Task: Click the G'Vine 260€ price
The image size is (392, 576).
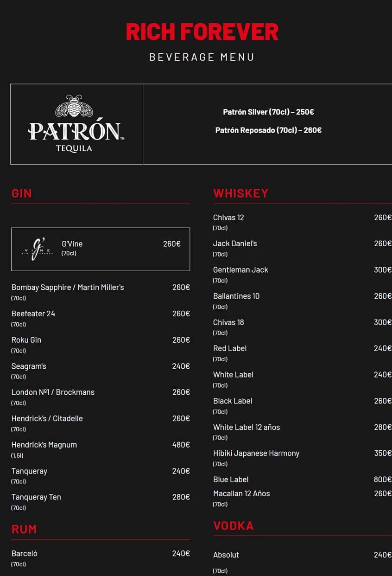Action: (x=172, y=244)
